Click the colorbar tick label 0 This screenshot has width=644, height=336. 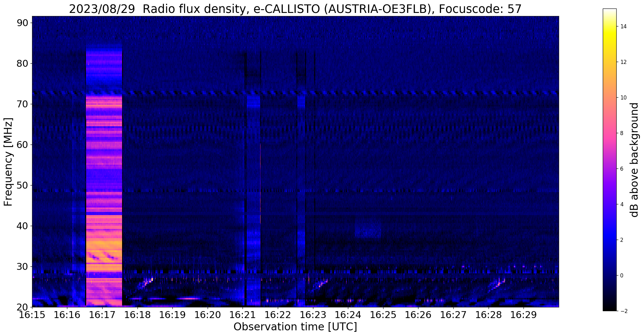(x=622, y=276)
